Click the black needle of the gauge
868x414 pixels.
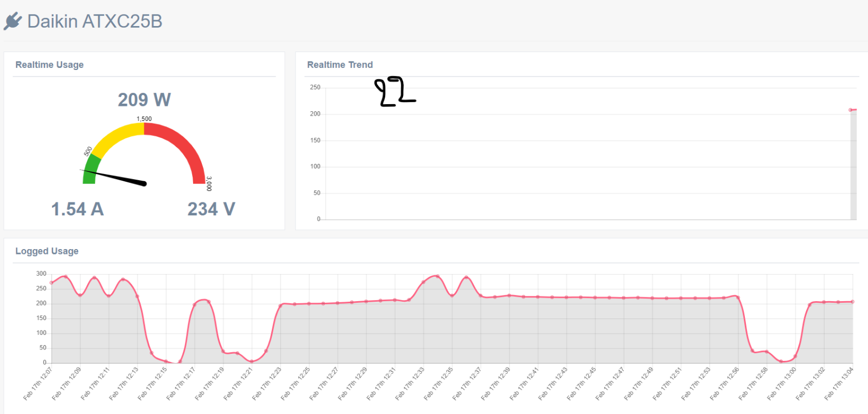click(x=114, y=177)
